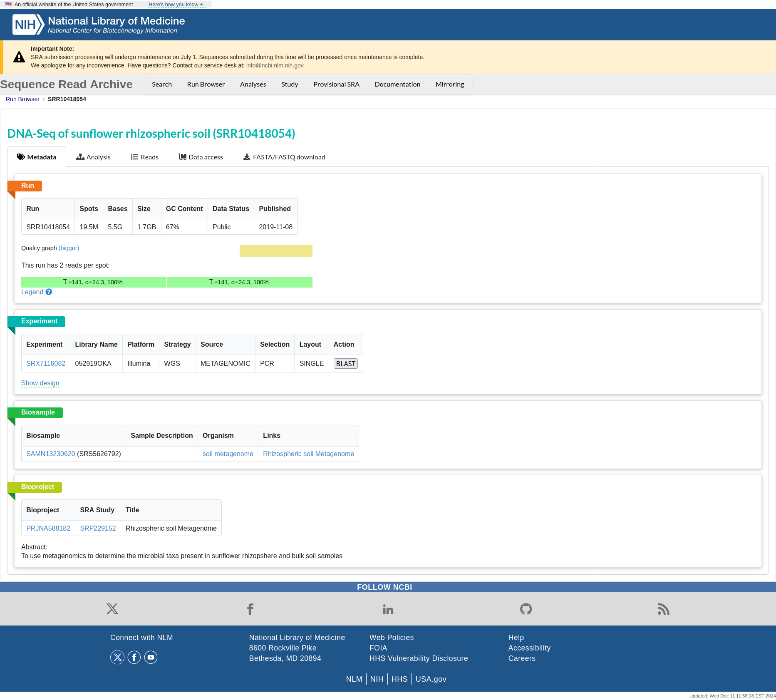Screen dimensions: 776x700
Task: Click the first green read bar L=141
Action: coord(94,282)
